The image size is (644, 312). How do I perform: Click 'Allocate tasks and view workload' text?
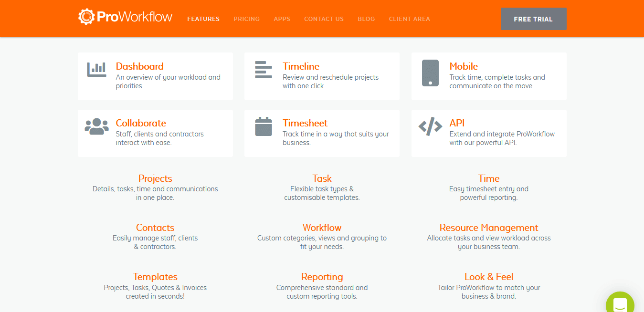click(x=489, y=242)
